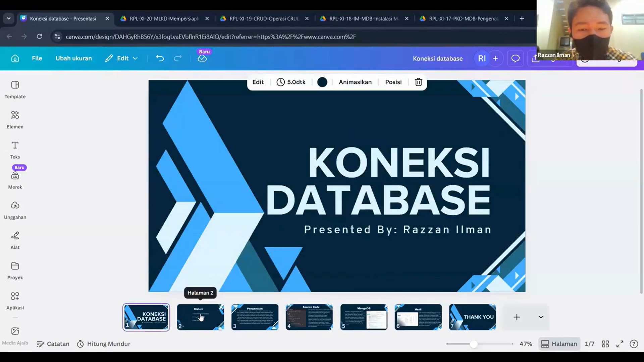
Task: Expand add page options chevron
Action: tap(541, 317)
